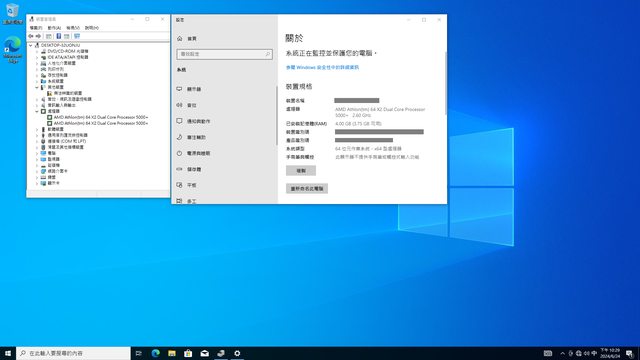
Task: Open Task View on the taskbar
Action: [x=138, y=353]
